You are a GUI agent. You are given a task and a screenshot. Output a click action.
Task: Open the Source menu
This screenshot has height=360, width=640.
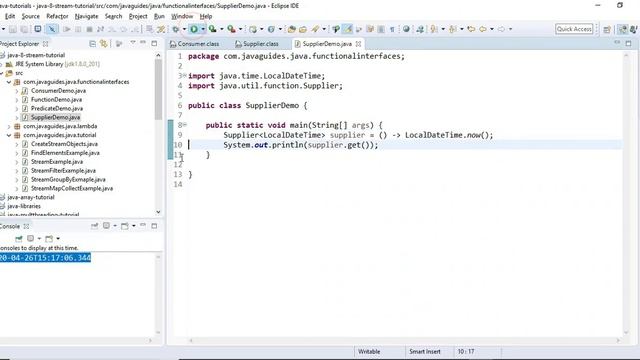pos(31,16)
